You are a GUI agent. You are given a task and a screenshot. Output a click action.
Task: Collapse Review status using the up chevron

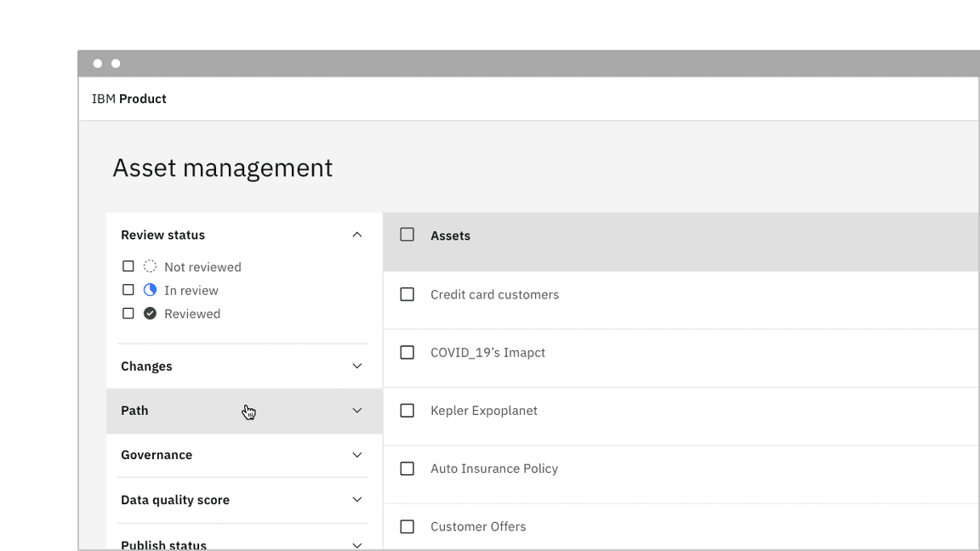click(x=357, y=235)
